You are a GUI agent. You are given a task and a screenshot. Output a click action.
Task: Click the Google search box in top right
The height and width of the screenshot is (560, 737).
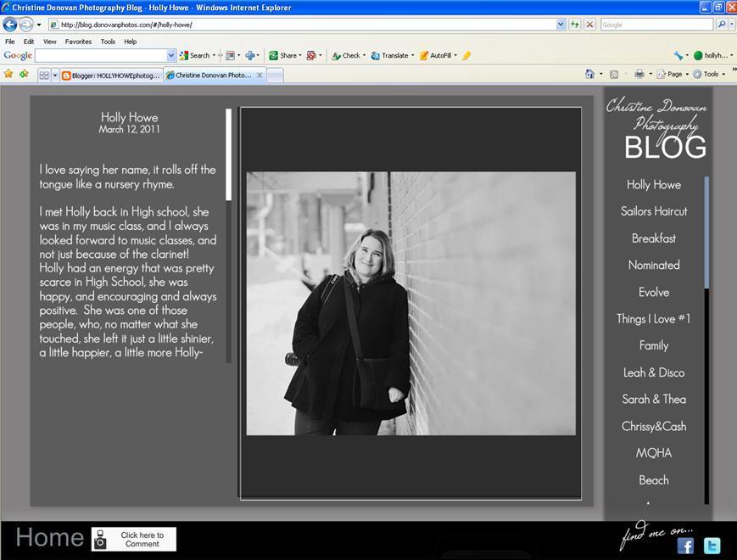pyautogui.click(x=656, y=25)
